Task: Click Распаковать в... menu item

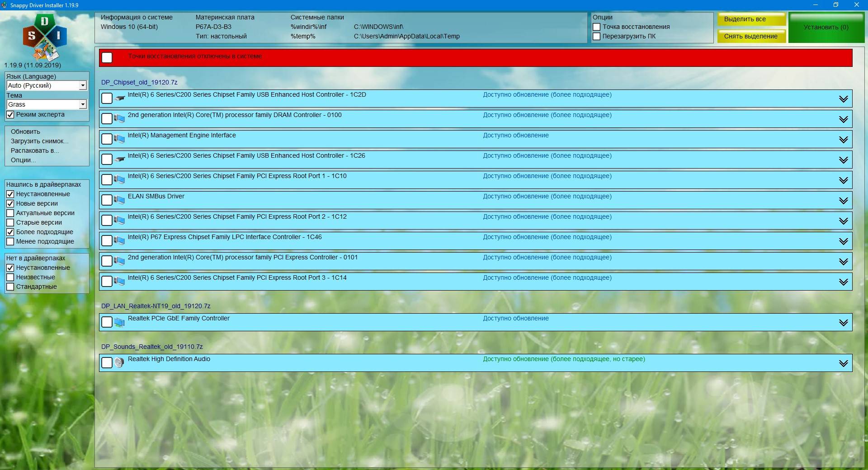Action: pos(35,150)
